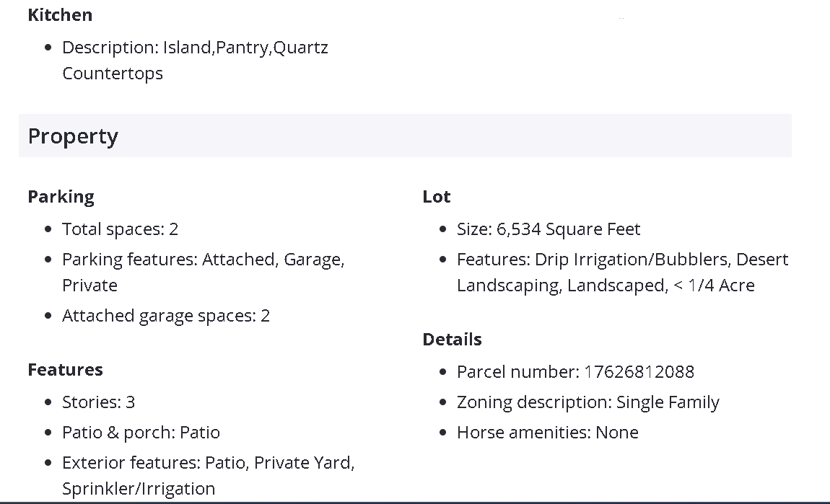Click the Lot subsection heading
The image size is (830, 504).
coord(436,196)
